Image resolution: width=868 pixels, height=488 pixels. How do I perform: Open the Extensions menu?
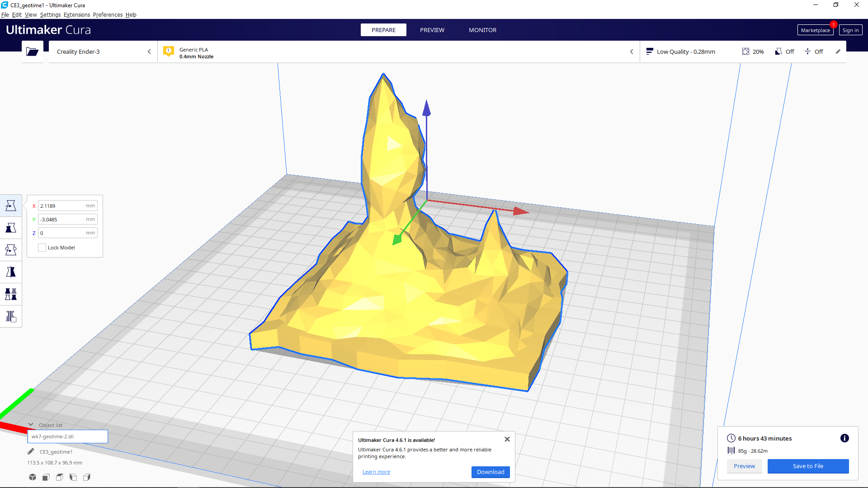click(x=77, y=14)
